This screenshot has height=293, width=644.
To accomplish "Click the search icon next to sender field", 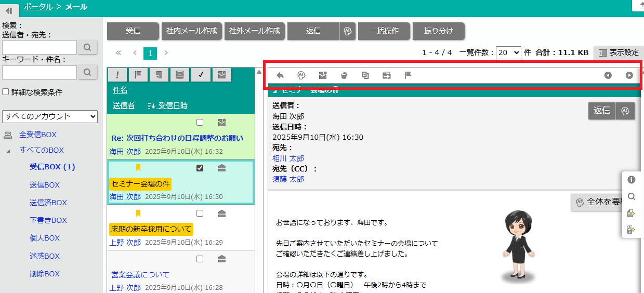I will (87, 47).
